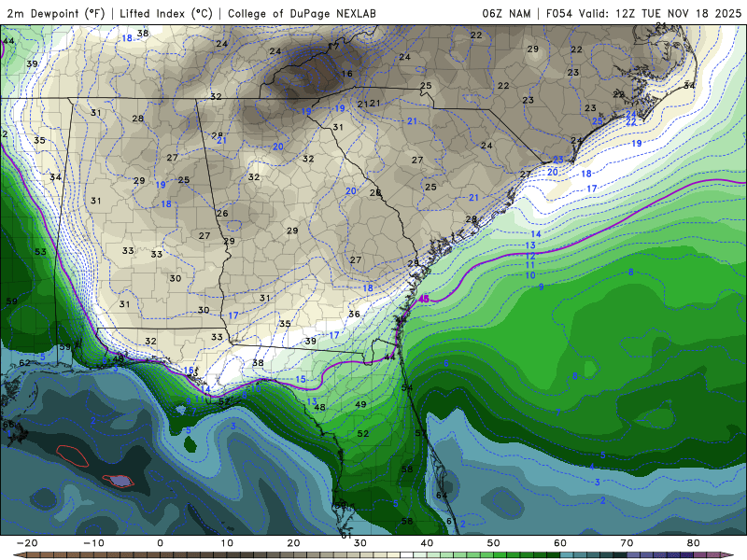
Task: Click the '-20' label on the color scale
Action: 27,543
